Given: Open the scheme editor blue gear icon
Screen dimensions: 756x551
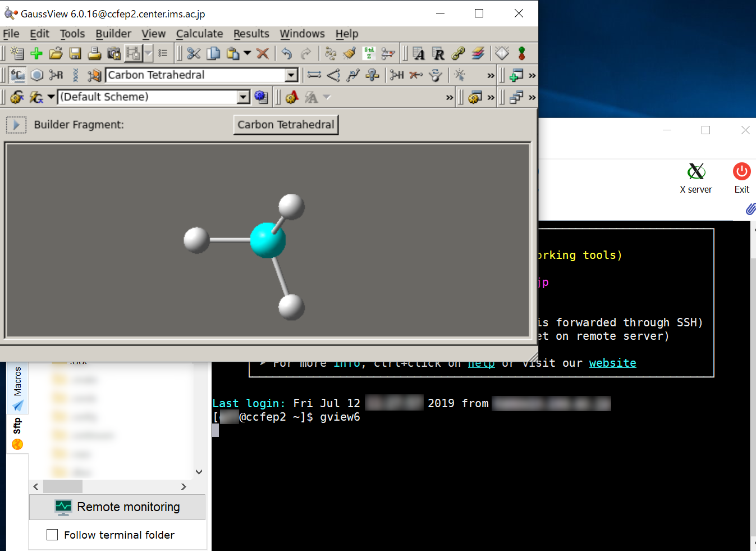Looking at the screenshot, I should point(260,97).
